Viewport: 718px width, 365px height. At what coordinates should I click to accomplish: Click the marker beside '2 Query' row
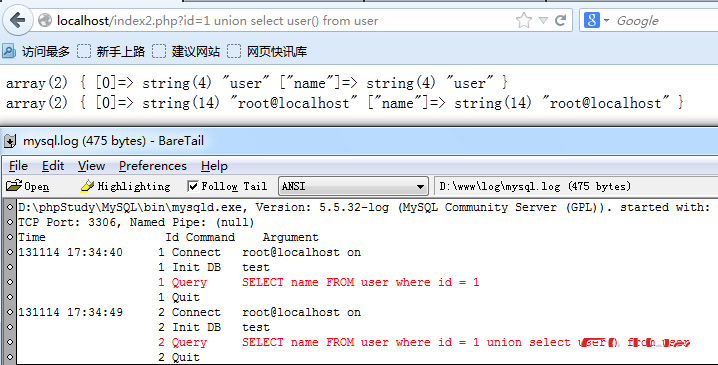pyautogui.click(x=10, y=342)
